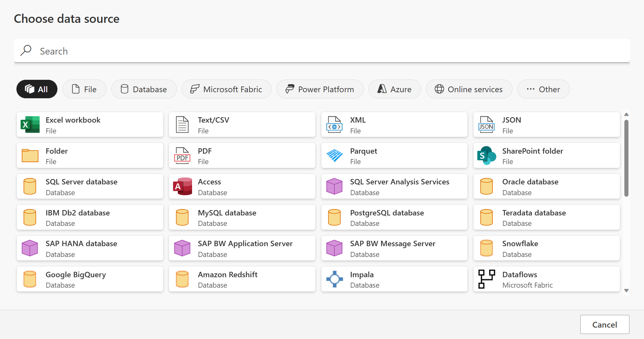This screenshot has height=339, width=644.
Task: Open the SharePoint folder source icon
Action: 486,156
